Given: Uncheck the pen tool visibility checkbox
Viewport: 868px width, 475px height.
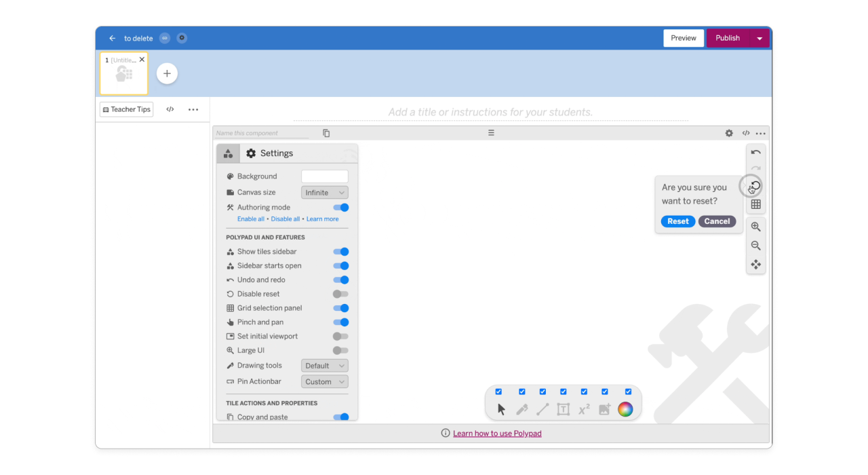Looking at the screenshot, I should pyautogui.click(x=521, y=392).
